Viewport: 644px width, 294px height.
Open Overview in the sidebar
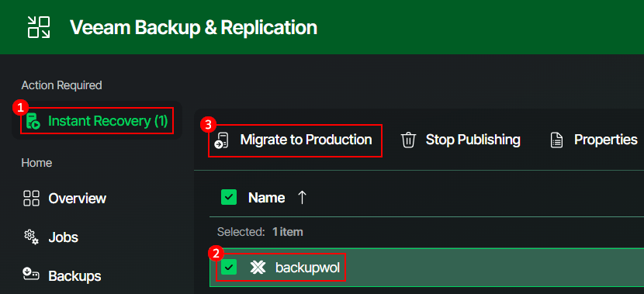coord(64,199)
